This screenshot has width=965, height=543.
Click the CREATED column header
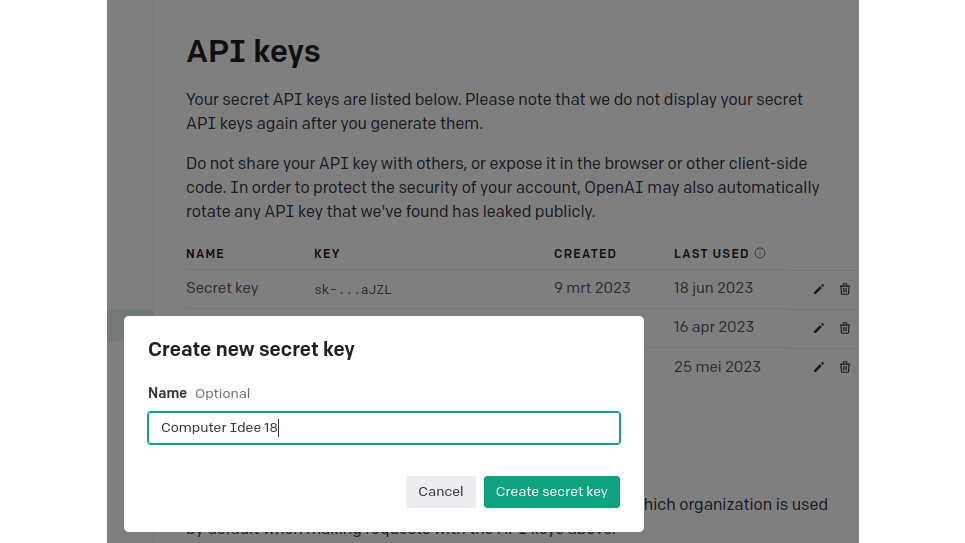click(585, 254)
